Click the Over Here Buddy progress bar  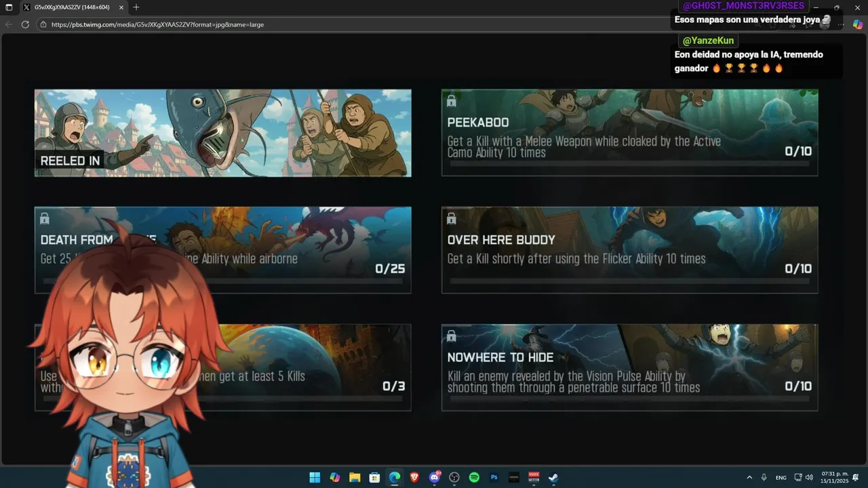click(x=629, y=281)
